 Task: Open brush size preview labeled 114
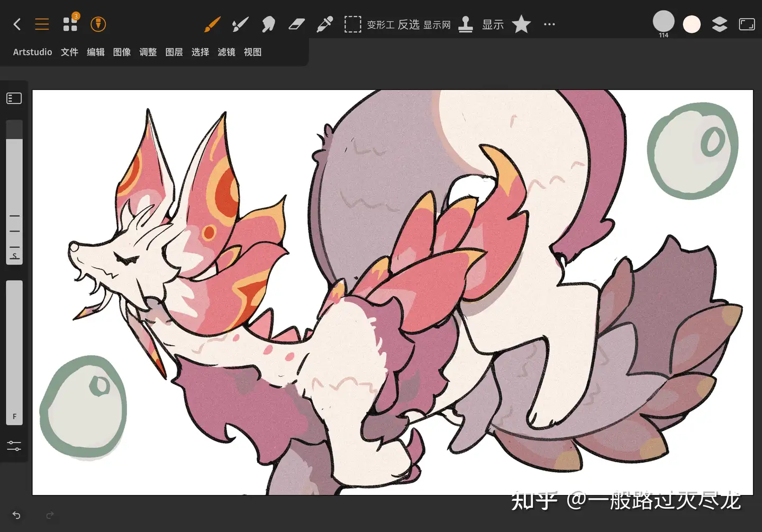coord(664,24)
